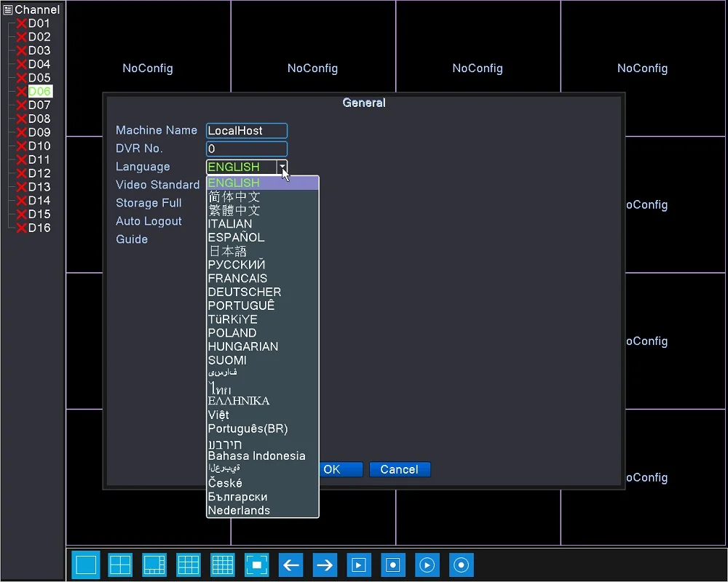Choose ENGLISH in the language list

pos(262,183)
